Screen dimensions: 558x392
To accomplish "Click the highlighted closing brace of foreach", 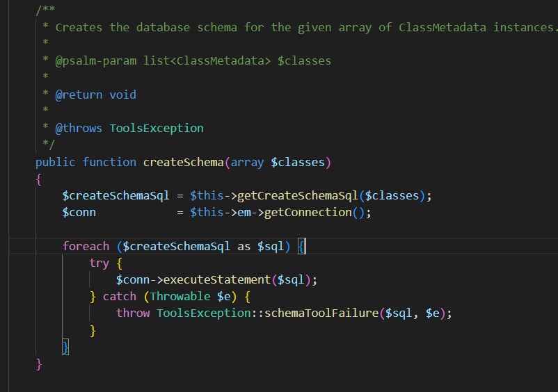I will click(65, 347).
